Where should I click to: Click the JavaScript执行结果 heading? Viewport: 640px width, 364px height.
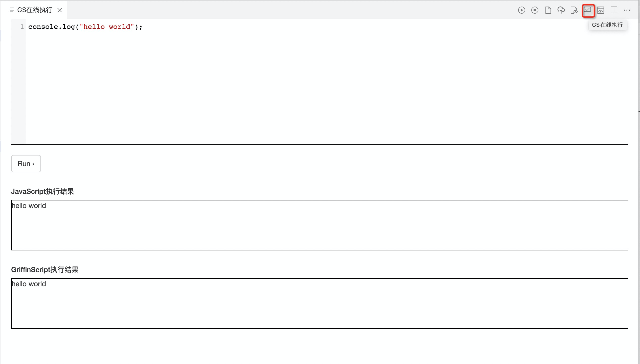(x=42, y=191)
